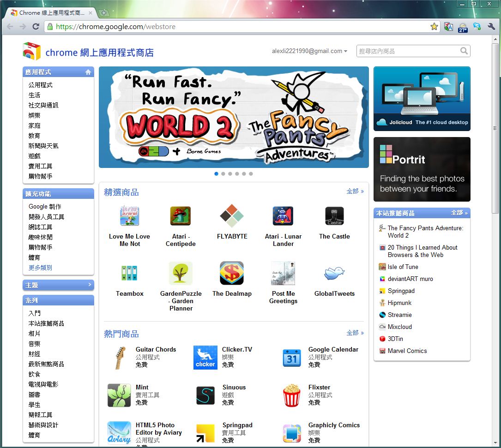Open the Chrome wrench settings menu
Screen dimensions: 501x448
click(x=491, y=27)
